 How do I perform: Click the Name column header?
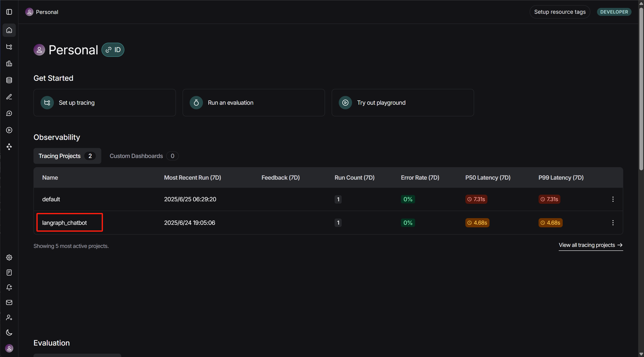click(x=50, y=178)
